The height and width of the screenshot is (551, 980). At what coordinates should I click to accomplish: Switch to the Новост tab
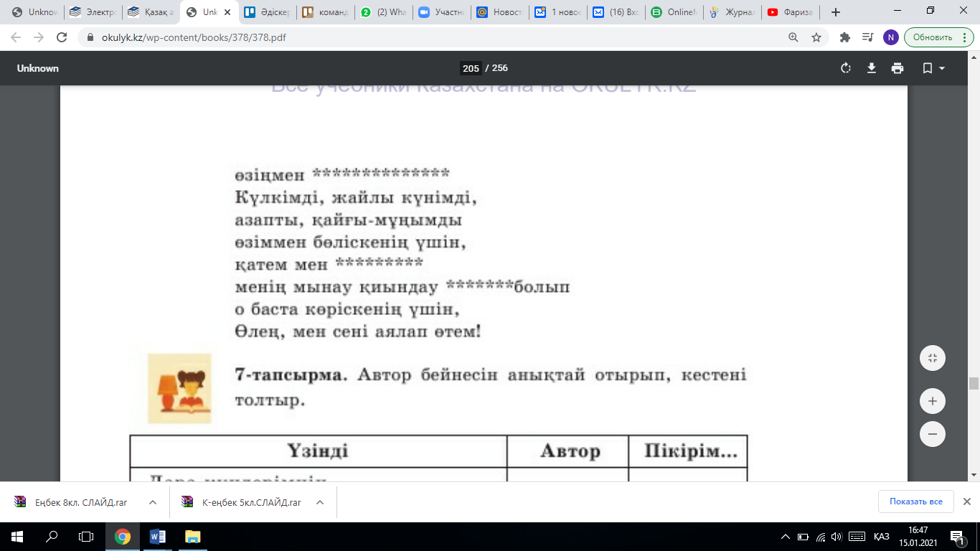tap(499, 12)
